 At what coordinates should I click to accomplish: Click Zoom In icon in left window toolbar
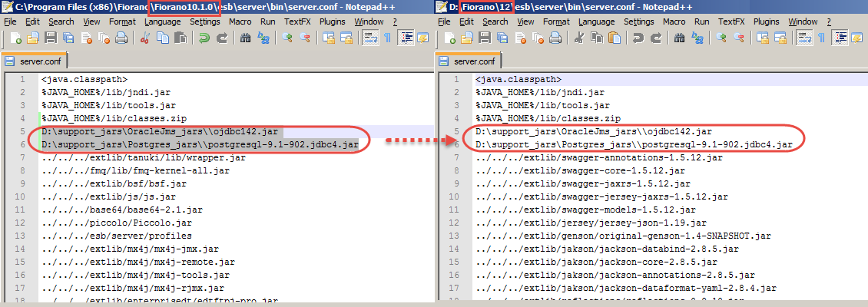287,38
